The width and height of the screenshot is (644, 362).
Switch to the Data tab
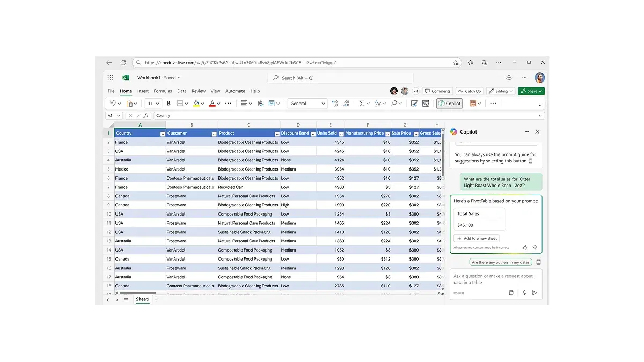click(182, 91)
